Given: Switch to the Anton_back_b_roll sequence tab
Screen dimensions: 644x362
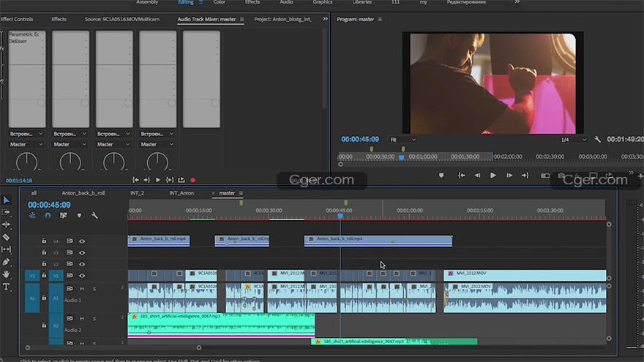Looking at the screenshot, I should pyautogui.click(x=83, y=193).
